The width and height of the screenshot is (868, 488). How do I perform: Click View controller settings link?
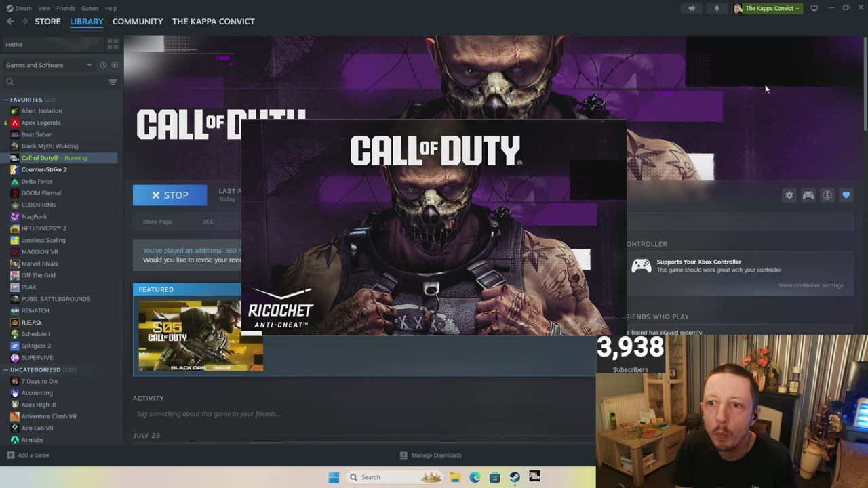pyautogui.click(x=811, y=285)
